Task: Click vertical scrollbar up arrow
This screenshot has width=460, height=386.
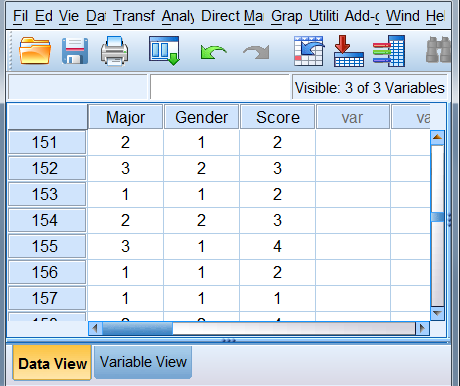Action: point(437,137)
